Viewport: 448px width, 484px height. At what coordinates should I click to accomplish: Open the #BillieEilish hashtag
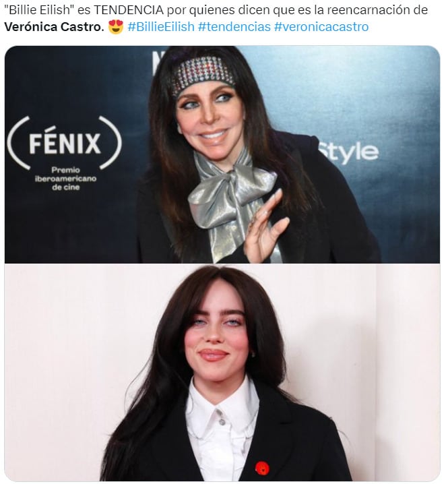(161, 27)
